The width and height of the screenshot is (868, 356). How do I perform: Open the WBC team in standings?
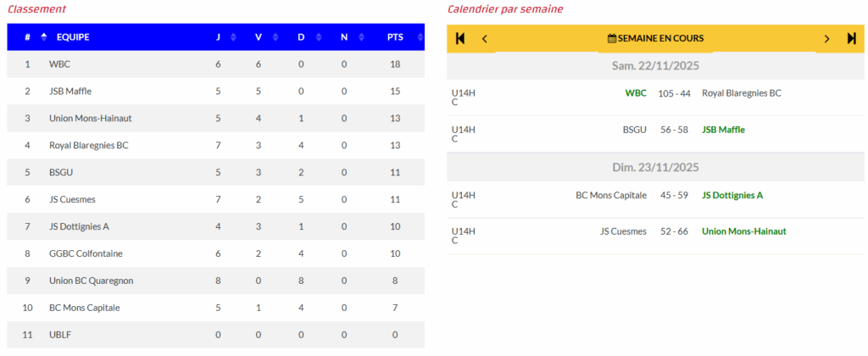[60, 64]
